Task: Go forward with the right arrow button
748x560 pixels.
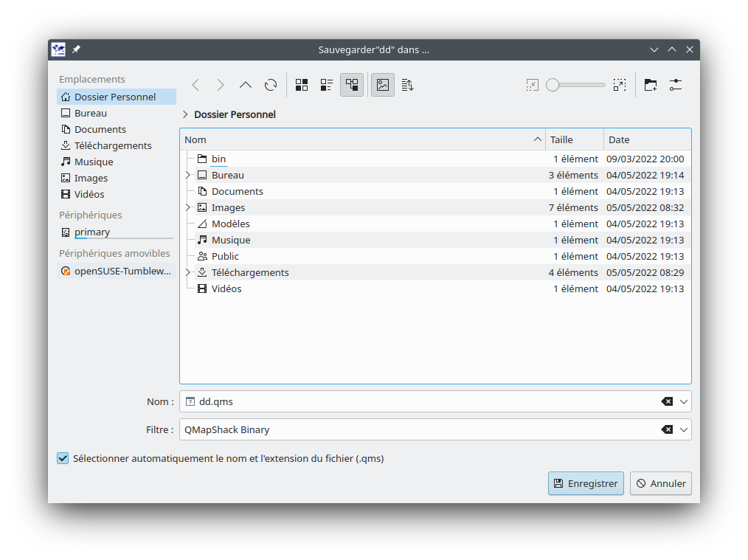Action: pos(221,85)
